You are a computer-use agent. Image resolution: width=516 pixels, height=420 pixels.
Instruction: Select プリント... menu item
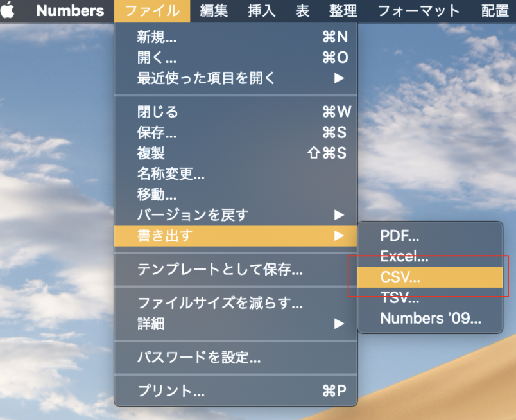pyautogui.click(x=236, y=390)
